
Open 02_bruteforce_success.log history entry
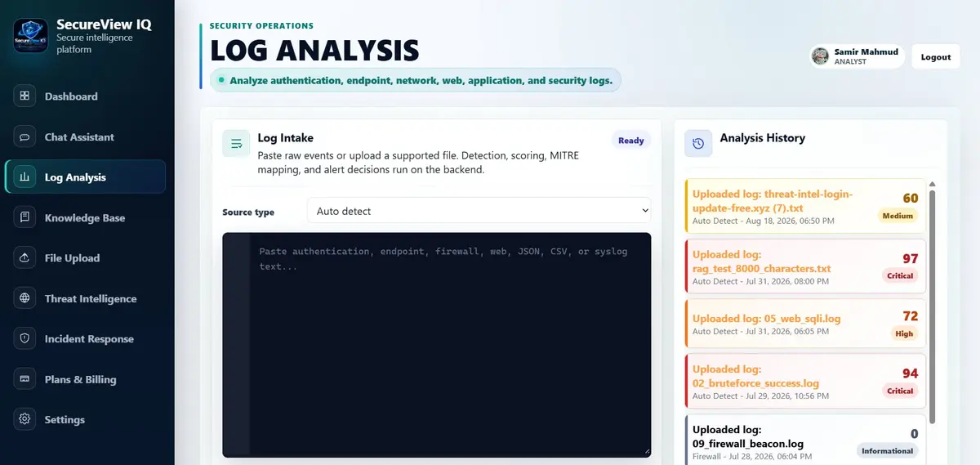point(806,380)
